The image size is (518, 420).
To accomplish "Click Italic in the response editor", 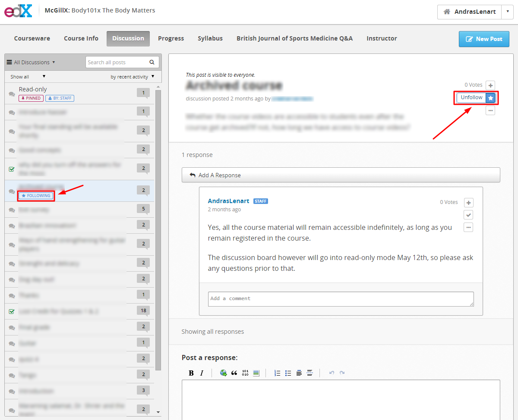I will (x=202, y=373).
